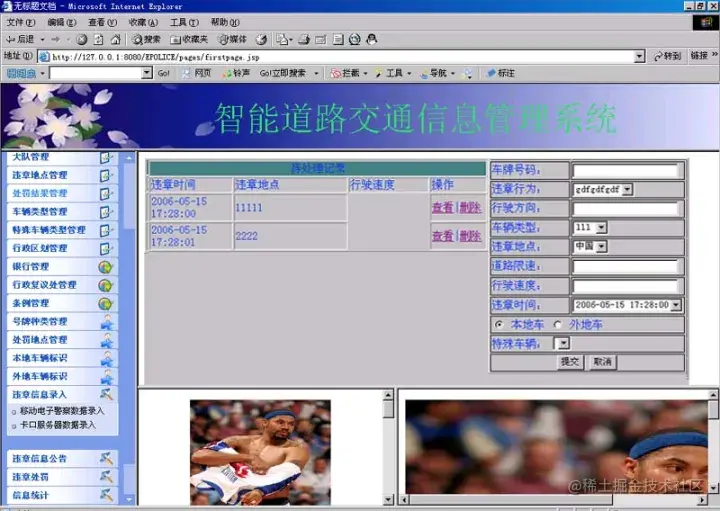
Task: Click 查看 link for 11111 row
Action: [x=443, y=208]
